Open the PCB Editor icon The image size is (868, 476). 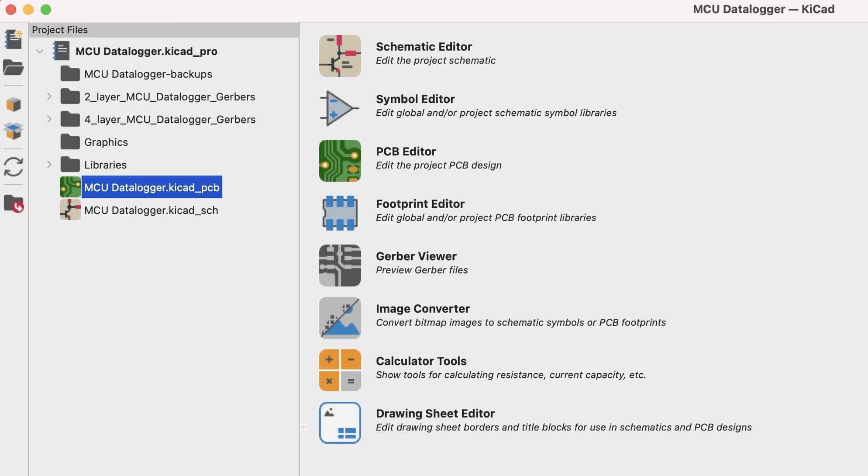[x=340, y=161]
